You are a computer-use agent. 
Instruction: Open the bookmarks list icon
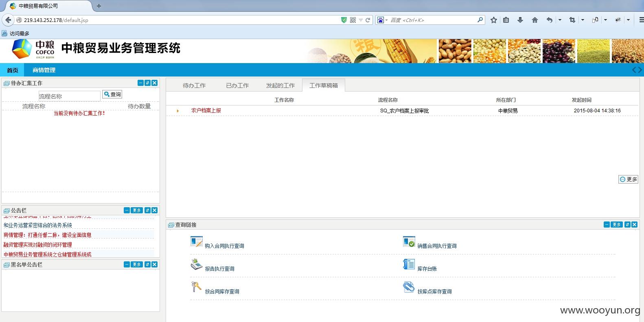pos(506,20)
